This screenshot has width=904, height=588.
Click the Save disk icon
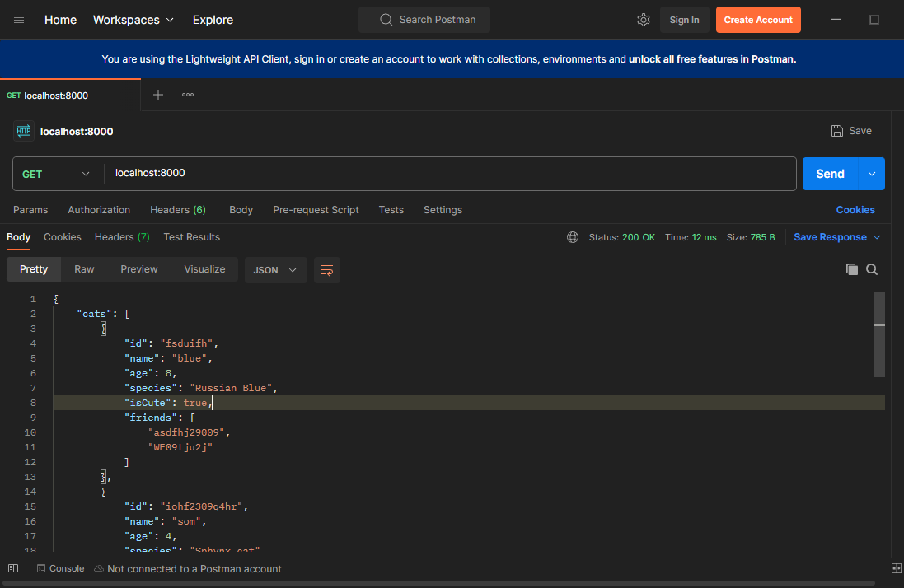tap(836, 131)
